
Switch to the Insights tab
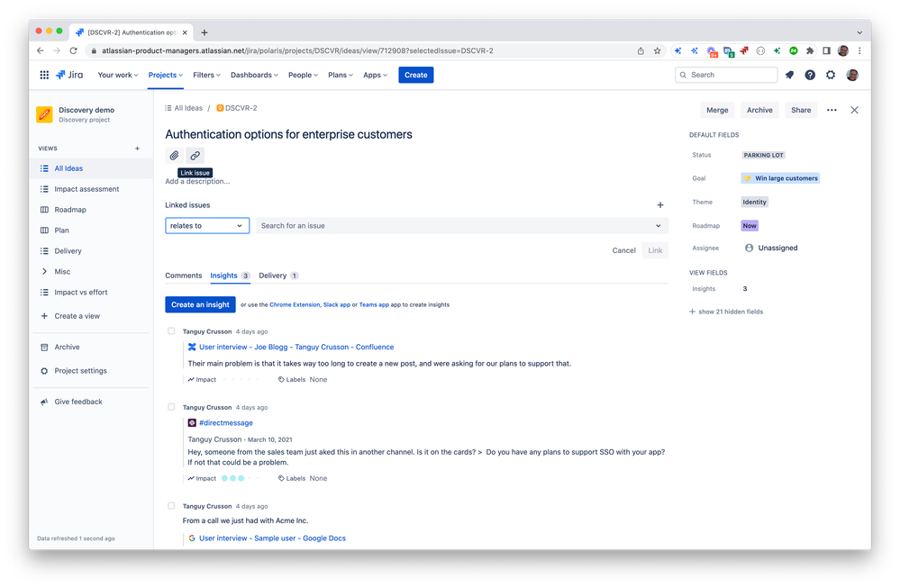pyautogui.click(x=230, y=276)
